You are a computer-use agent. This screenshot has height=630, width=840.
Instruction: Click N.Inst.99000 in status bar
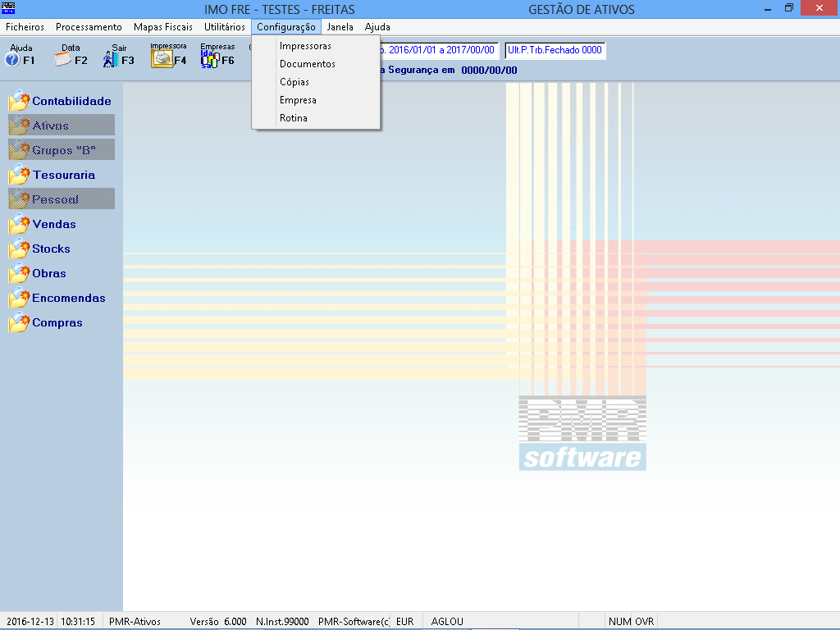(x=282, y=622)
